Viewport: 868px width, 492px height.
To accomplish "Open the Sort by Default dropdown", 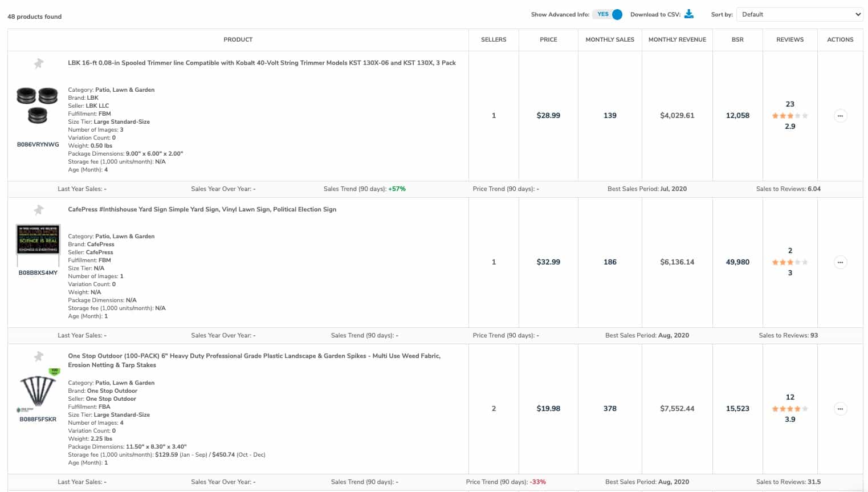I will (x=800, y=14).
